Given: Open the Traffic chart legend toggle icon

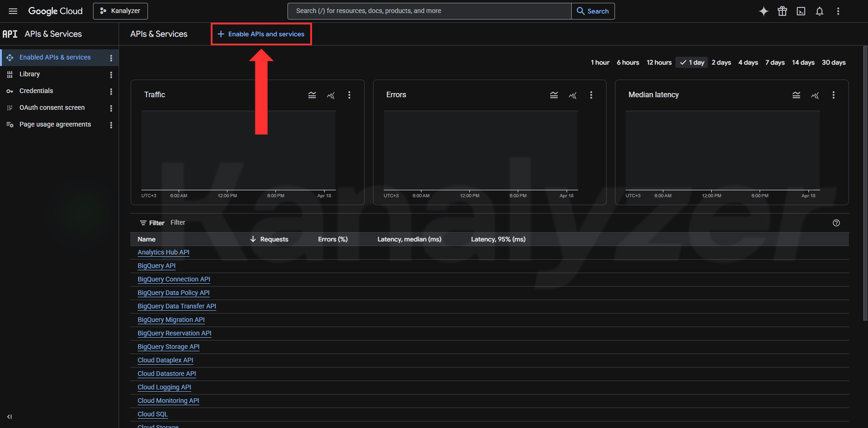Looking at the screenshot, I should pyautogui.click(x=312, y=95).
